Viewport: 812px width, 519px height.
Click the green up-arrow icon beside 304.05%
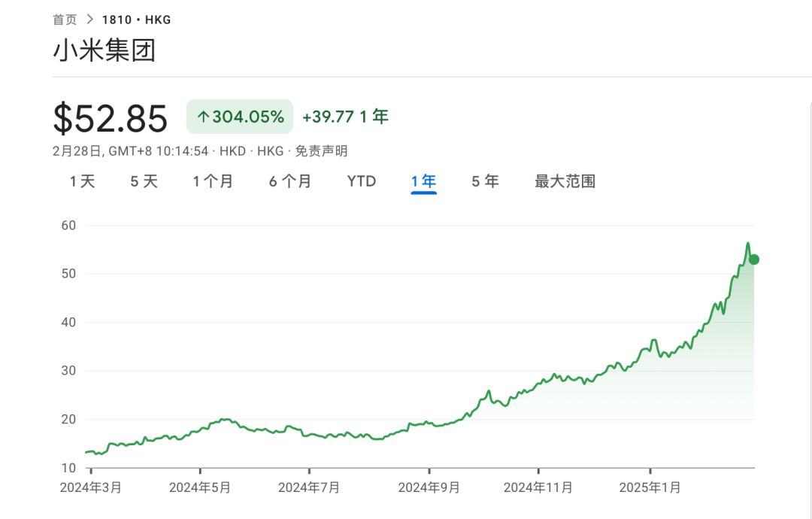pyautogui.click(x=202, y=117)
